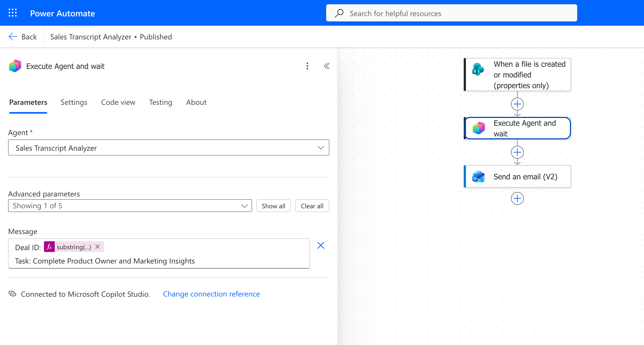
Task: Click into the Message text box
Action: (x=159, y=254)
